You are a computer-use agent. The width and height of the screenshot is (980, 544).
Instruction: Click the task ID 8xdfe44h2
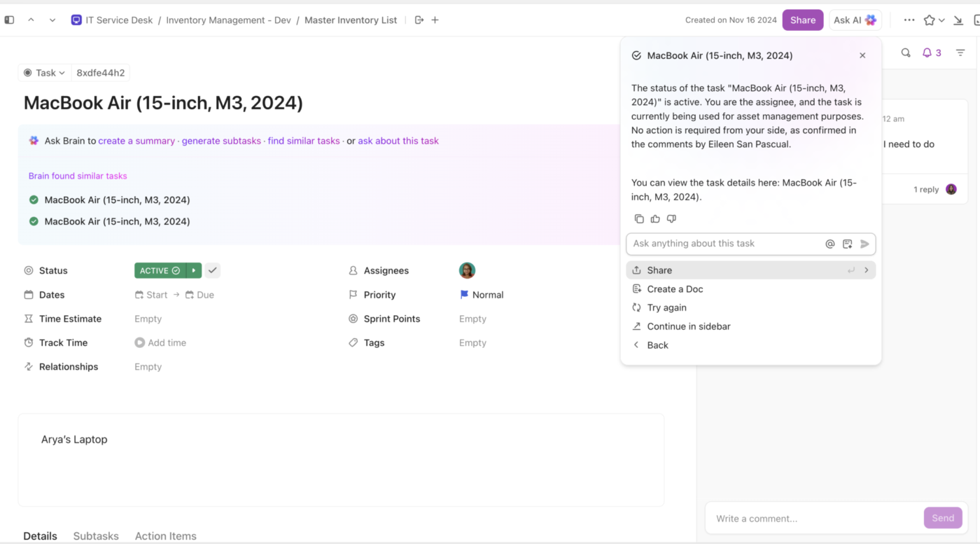point(101,73)
